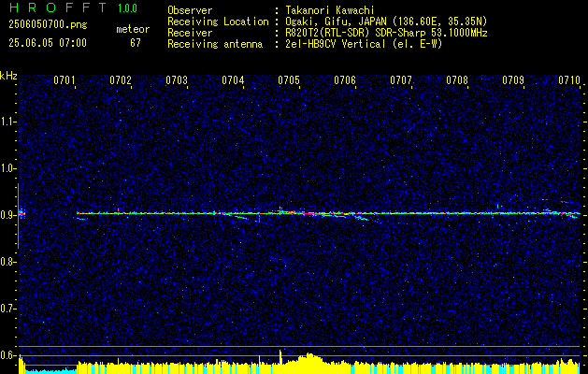Click the timestamp 25.06.05 07:00
Viewport: 588px width, 374px height.
tap(48, 42)
